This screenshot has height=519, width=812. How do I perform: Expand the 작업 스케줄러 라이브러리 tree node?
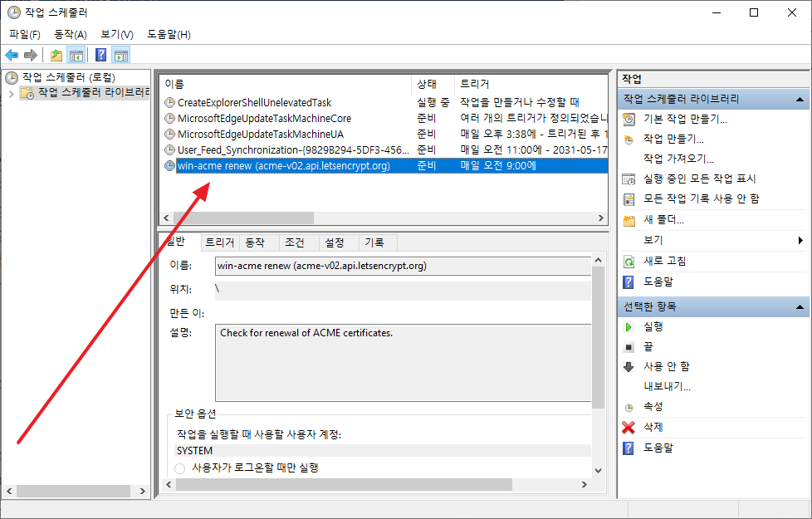tap(12, 94)
